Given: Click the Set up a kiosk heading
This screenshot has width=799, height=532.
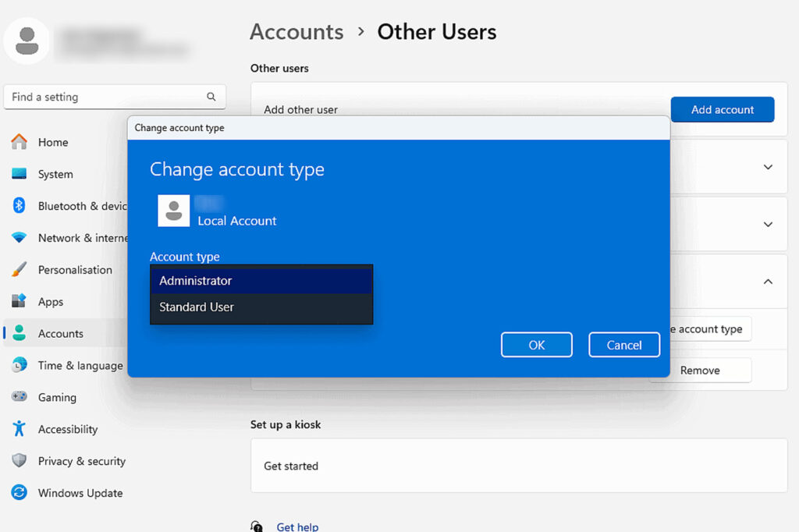Looking at the screenshot, I should point(286,424).
